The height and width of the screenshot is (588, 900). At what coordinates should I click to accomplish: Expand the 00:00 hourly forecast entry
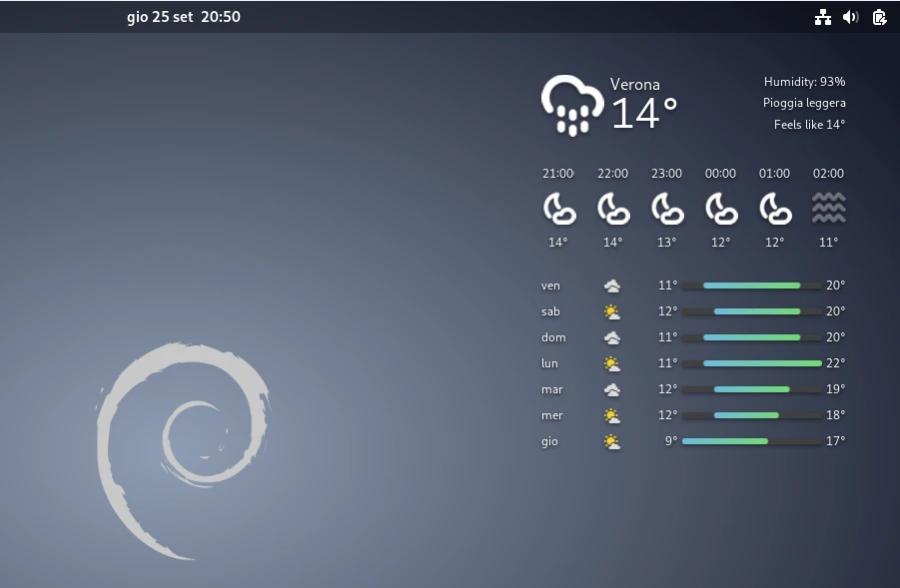coord(720,207)
